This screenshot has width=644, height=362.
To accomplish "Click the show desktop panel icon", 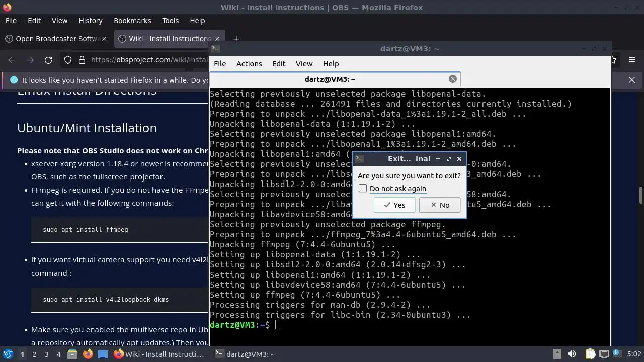I will click(103, 354).
